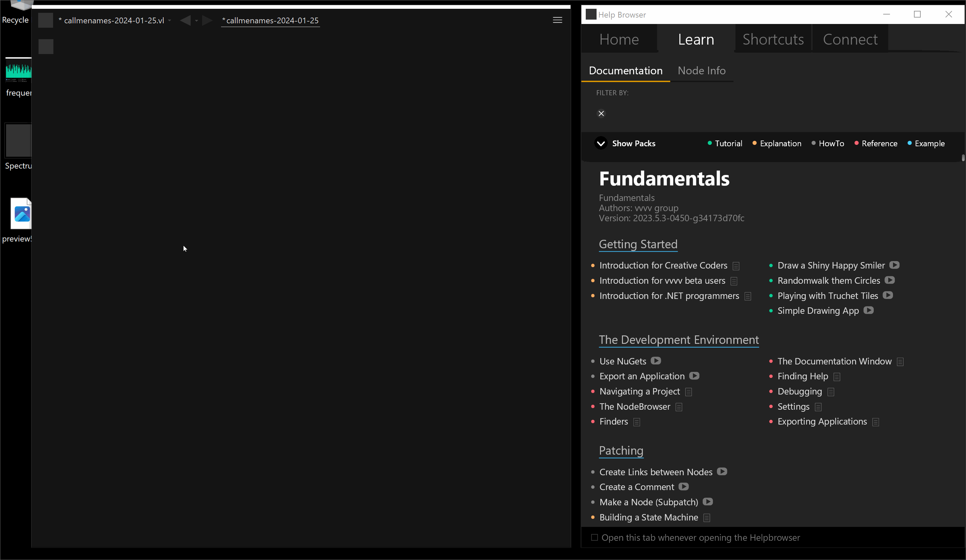Screen dimensions: 966x560
Task: Open the Patching heading link
Action: [621, 451]
